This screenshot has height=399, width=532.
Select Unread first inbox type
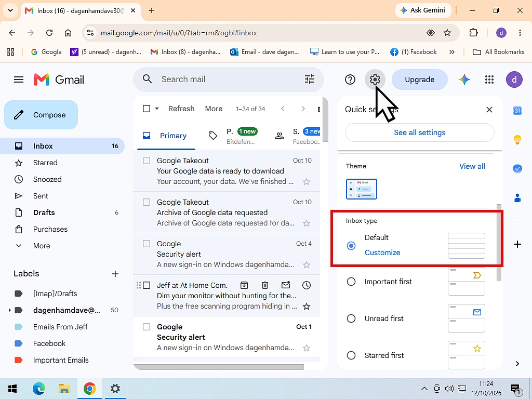(351, 318)
